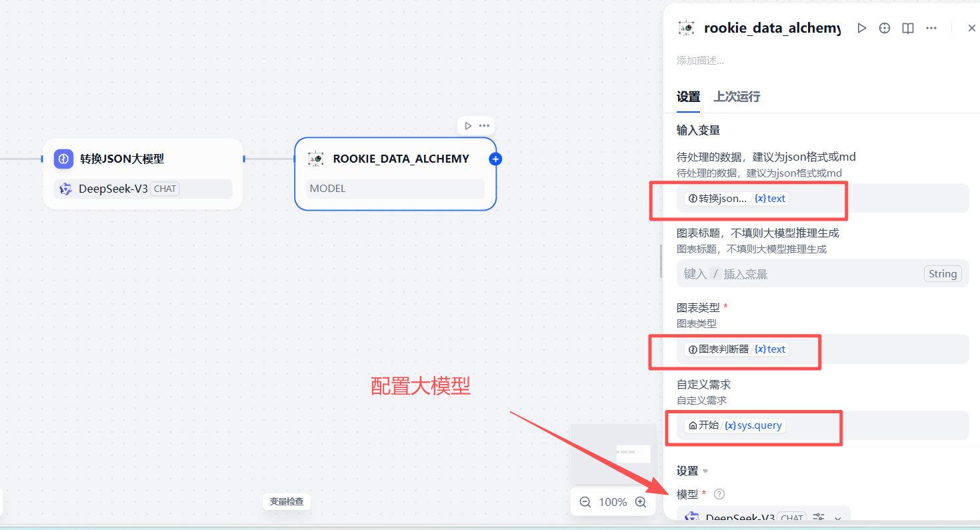This screenshot has width=980, height=530.
Task: Click the 开始 / sys.query variable tag
Action: coord(735,425)
